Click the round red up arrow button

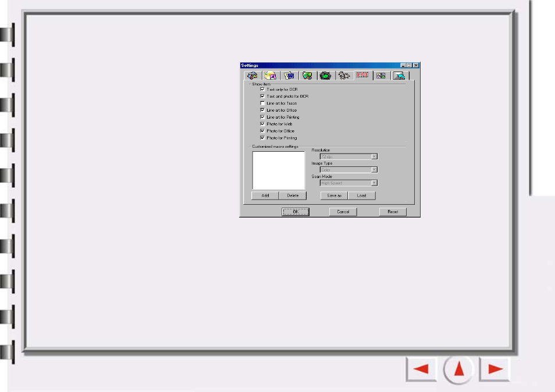[x=459, y=369]
